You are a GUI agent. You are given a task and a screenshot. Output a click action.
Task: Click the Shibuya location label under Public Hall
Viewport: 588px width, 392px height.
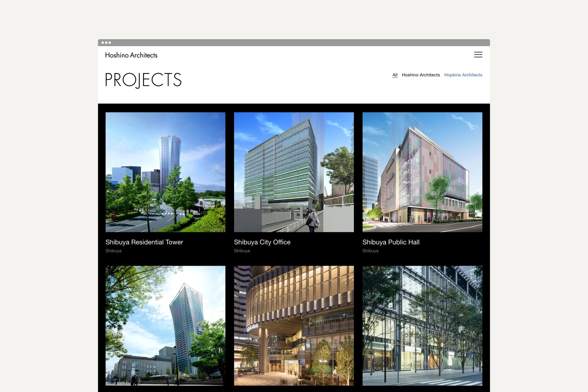tap(370, 251)
